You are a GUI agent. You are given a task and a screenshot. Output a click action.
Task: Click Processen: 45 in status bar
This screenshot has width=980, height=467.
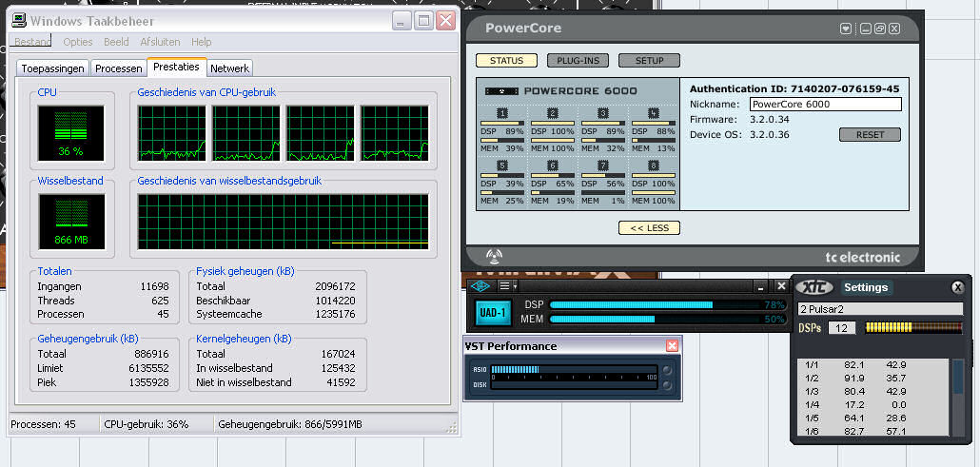pyautogui.click(x=43, y=424)
